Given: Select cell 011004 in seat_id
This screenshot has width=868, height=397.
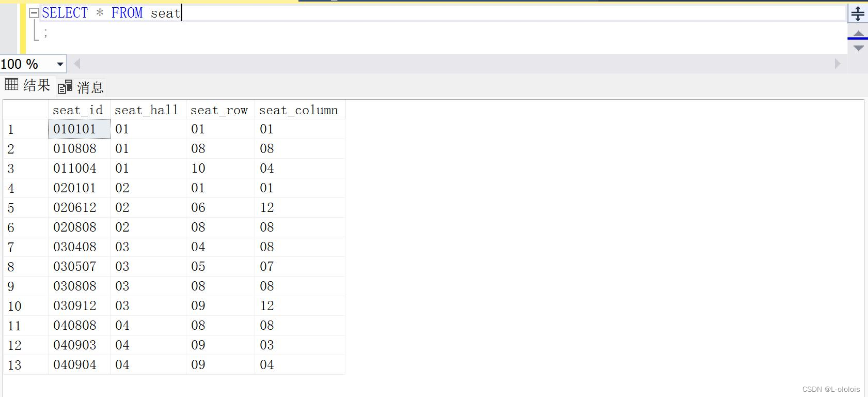Looking at the screenshot, I should pyautogui.click(x=79, y=169).
